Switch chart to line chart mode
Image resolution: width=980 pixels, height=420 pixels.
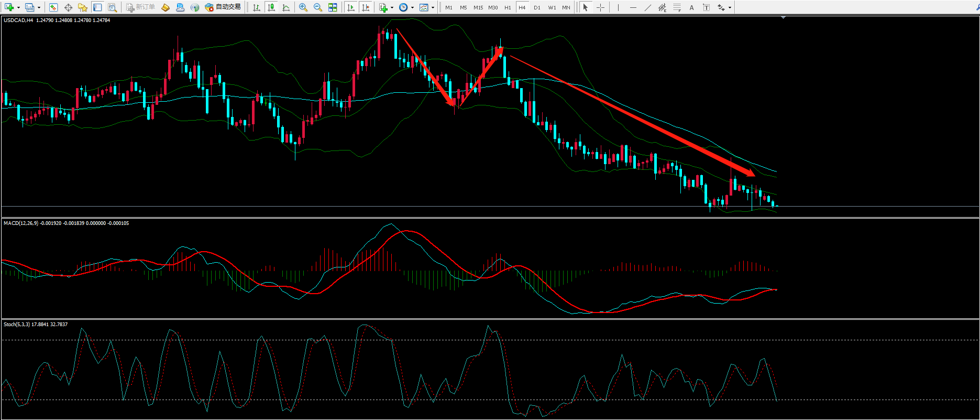(285, 7)
